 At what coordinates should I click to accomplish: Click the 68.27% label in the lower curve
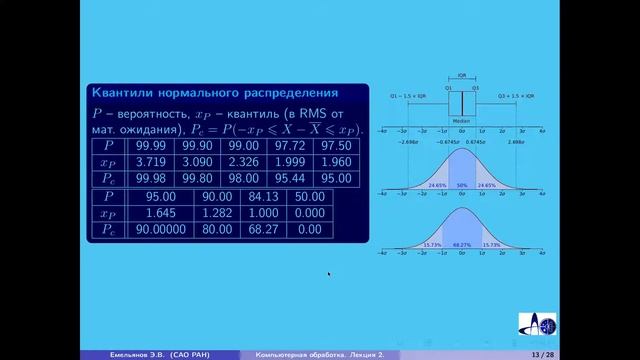click(x=462, y=245)
